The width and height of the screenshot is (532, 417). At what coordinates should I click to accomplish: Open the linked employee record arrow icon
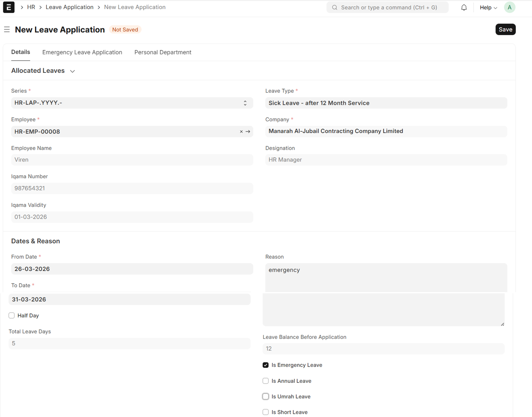(248, 132)
